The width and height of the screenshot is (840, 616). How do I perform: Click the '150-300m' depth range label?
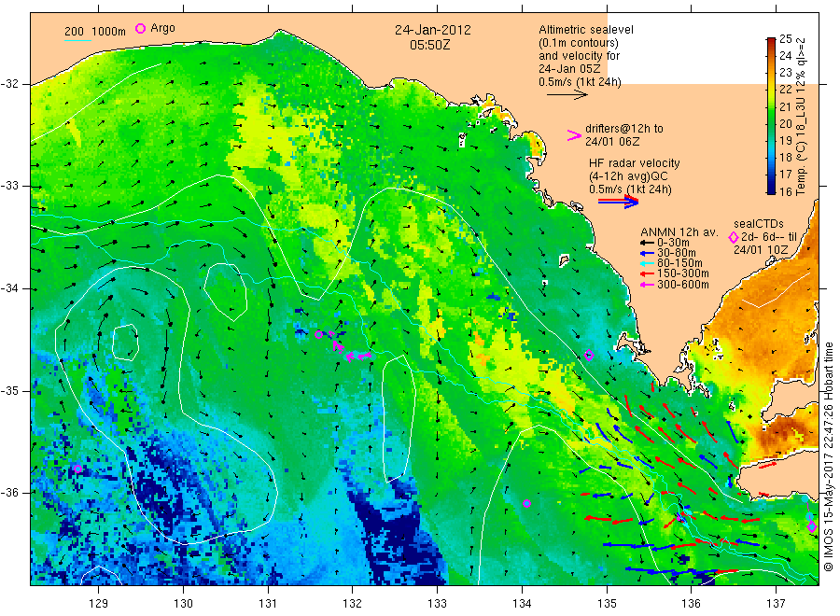[x=682, y=273]
